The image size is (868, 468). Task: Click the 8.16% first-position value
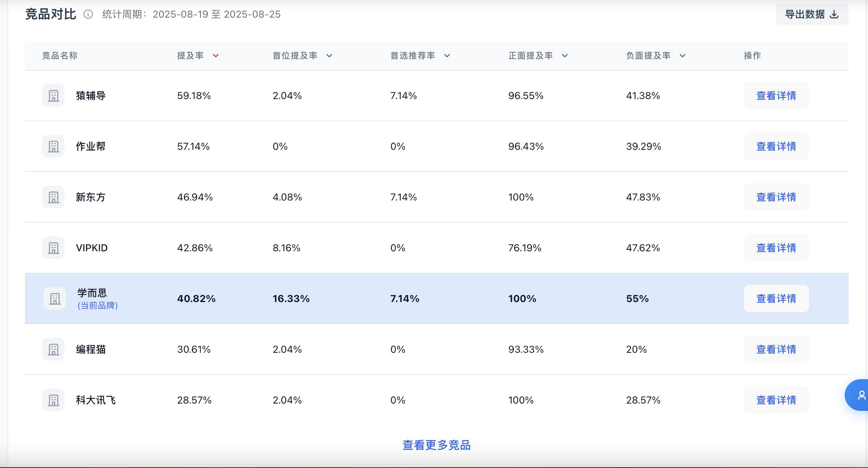[x=286, y=248]
